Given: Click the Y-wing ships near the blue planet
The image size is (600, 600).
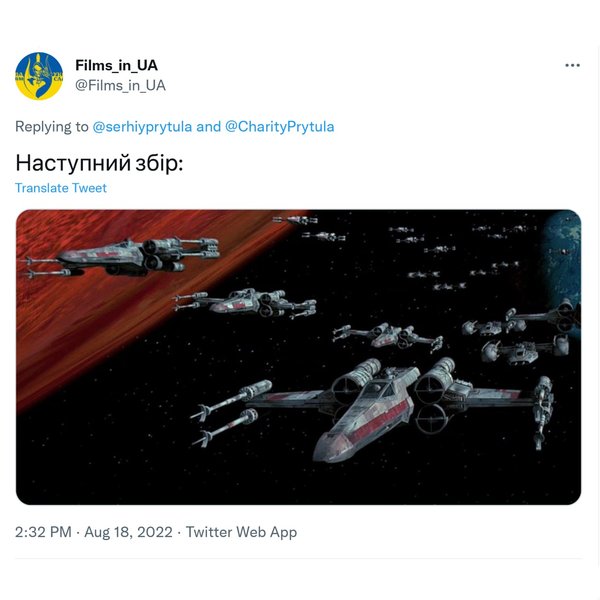Looking at the screenshot, I should (518, 331).
